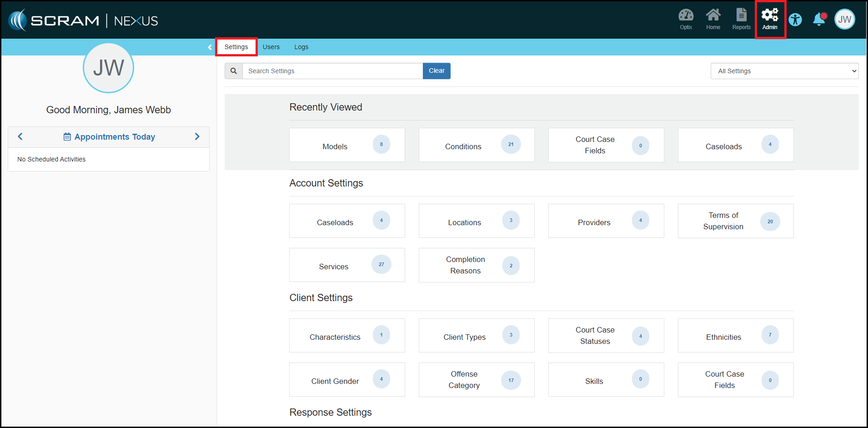Expand the All Settings dropdown
Viewport: 868px width, 428px height.
pos(784,71)
